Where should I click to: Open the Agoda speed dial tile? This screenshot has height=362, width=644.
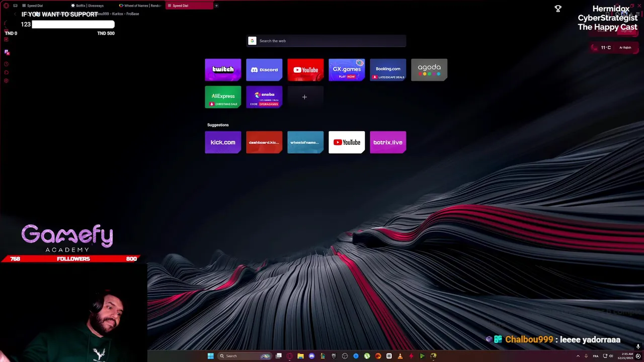click(429, 70)
